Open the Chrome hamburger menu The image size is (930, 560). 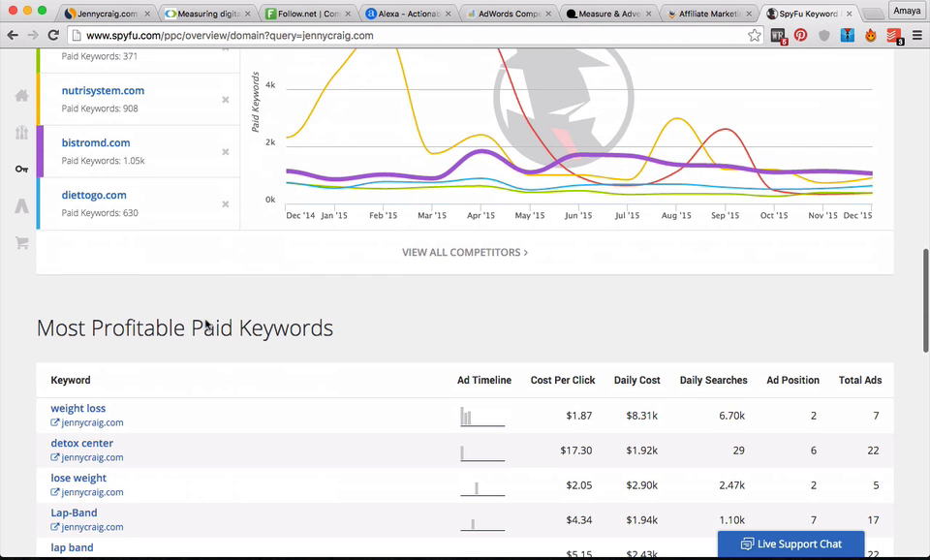[917, 36]
